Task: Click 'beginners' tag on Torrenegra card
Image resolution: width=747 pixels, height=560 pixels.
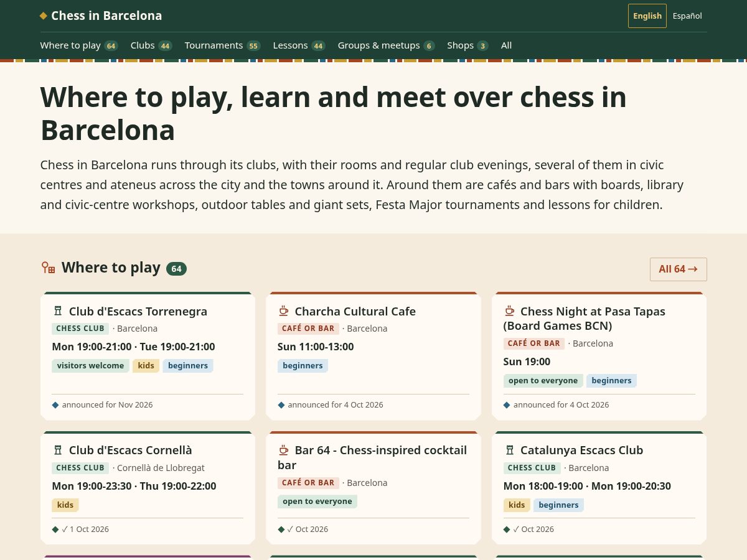Action: pos(188,366)
